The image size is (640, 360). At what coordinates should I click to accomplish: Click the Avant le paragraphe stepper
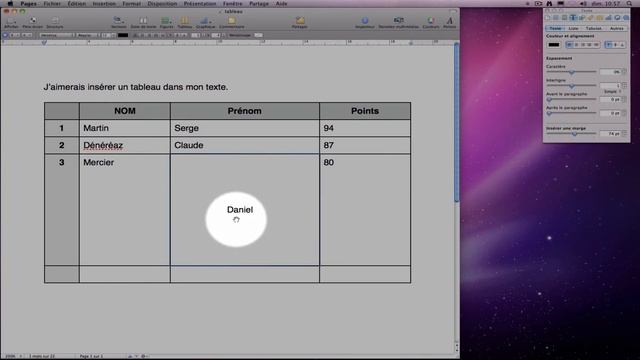coord(624,99)
